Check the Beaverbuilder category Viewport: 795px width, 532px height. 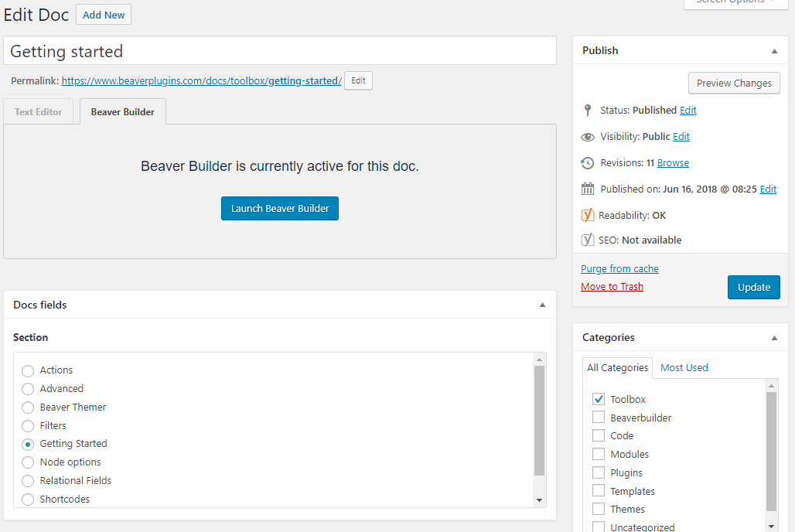point(598,417)
